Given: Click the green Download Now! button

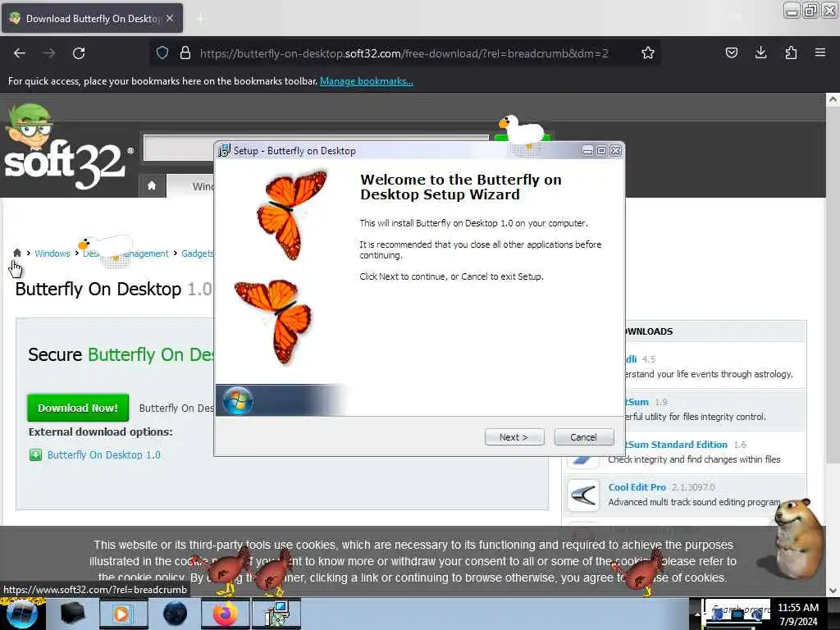Looking at the screenshot, I should pos(78,408).
